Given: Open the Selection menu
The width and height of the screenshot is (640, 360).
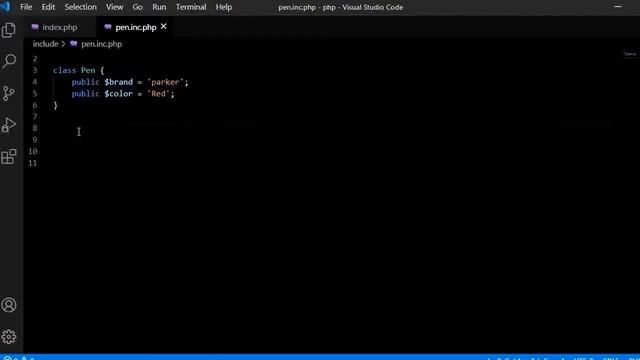Looking at the screenshot, I should pyautogui.click(x=80, y=7).
